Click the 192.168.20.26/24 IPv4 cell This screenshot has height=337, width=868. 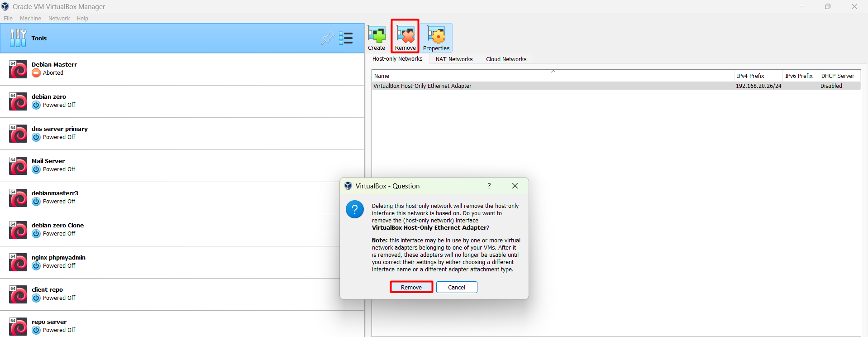(x=758, y=86)
